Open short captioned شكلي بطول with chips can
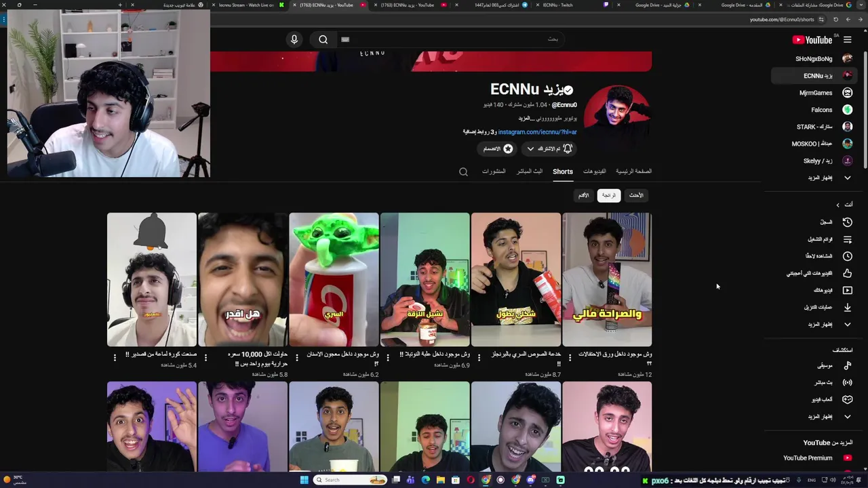 516,279
